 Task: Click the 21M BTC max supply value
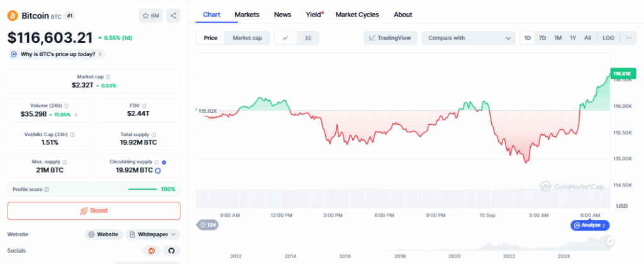[50, 170]
